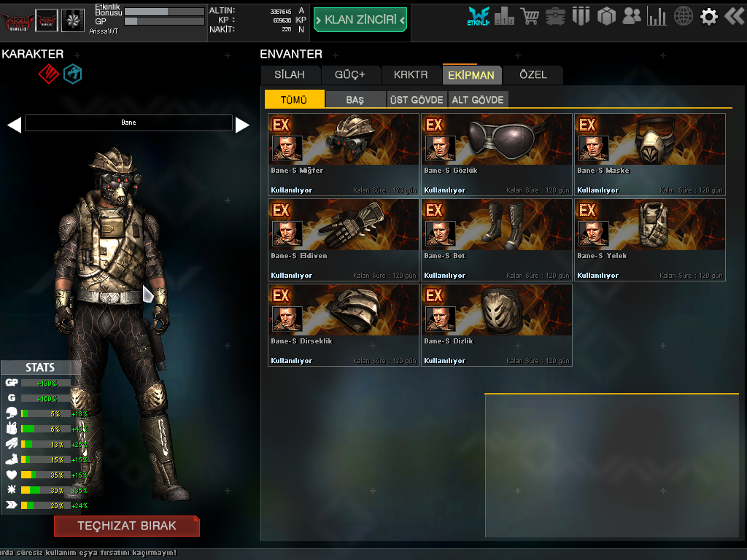Open the statistics bar chart icon
Screen dimensions: 747x560
[x=657, y=17]
